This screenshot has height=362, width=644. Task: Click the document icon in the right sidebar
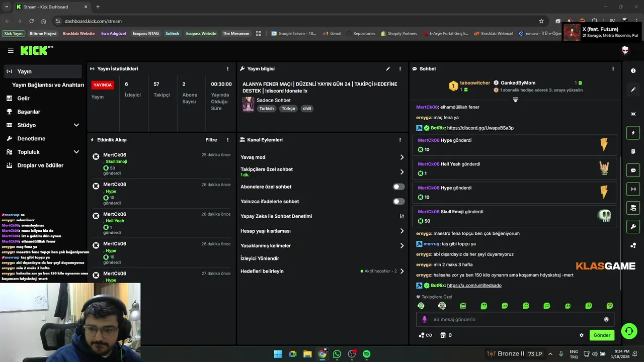[633, 151]
